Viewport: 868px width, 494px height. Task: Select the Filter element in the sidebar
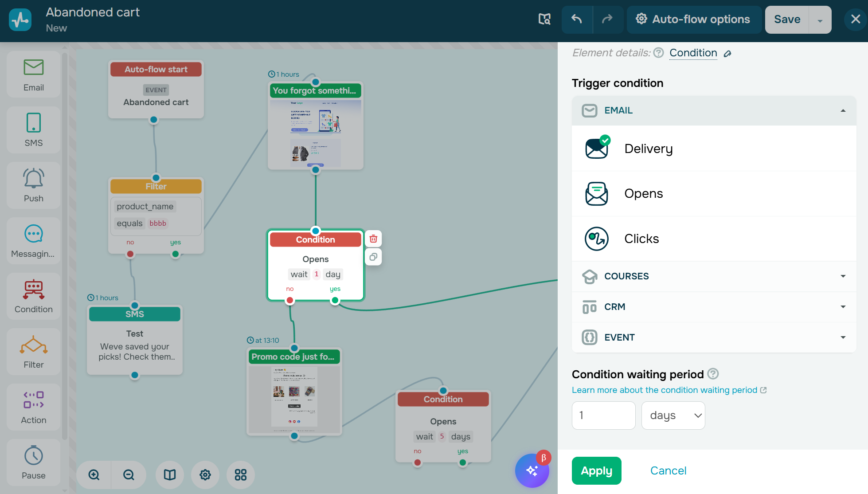33,352
